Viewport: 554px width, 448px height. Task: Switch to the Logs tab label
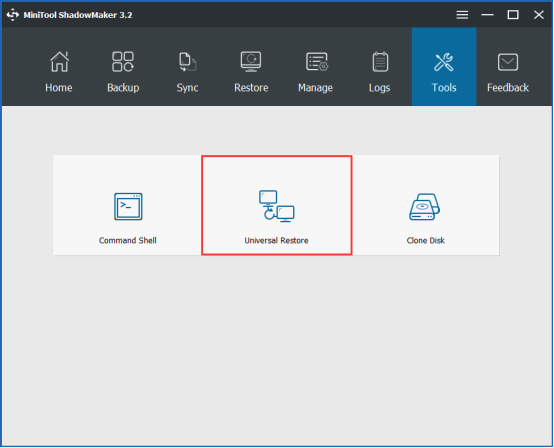[379, 88]
